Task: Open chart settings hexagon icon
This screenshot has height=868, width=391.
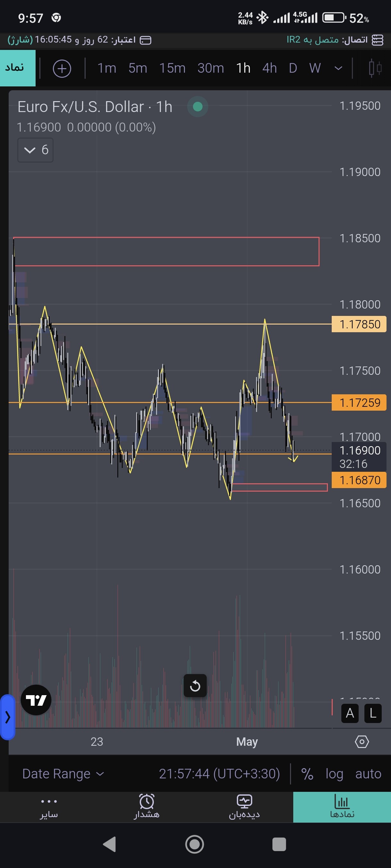Action: tap(362, 742)
